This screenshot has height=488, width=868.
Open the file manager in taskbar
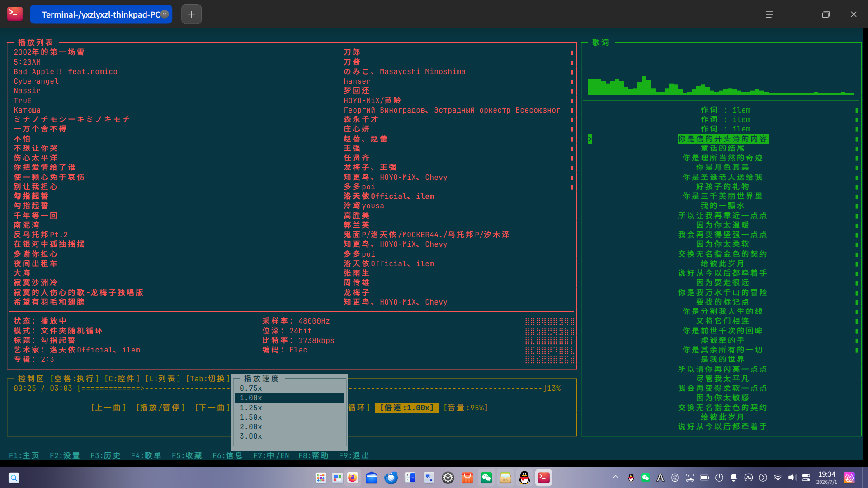[x=372, y=478]
